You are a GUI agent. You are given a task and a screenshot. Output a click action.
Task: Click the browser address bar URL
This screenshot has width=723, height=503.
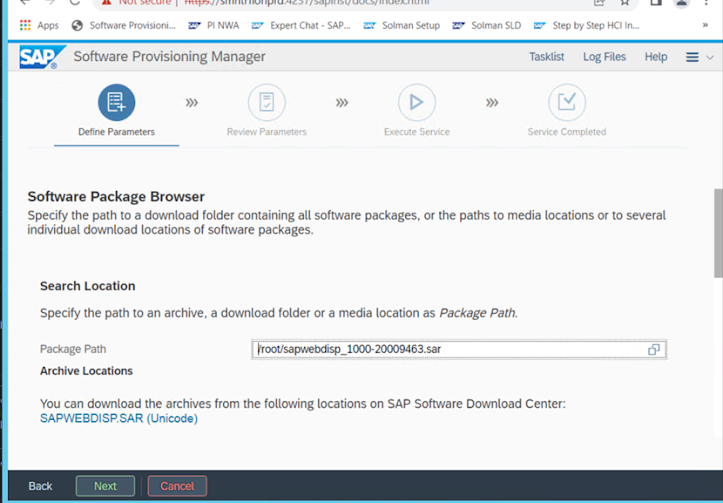(307, 3)
